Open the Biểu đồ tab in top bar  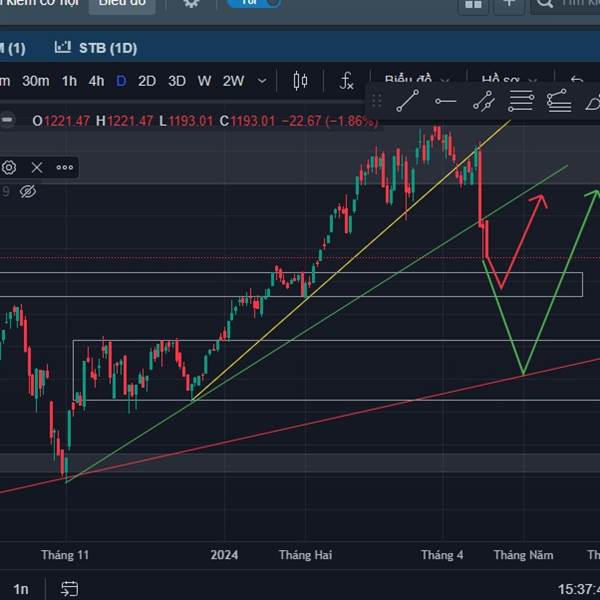coord(122,3)
